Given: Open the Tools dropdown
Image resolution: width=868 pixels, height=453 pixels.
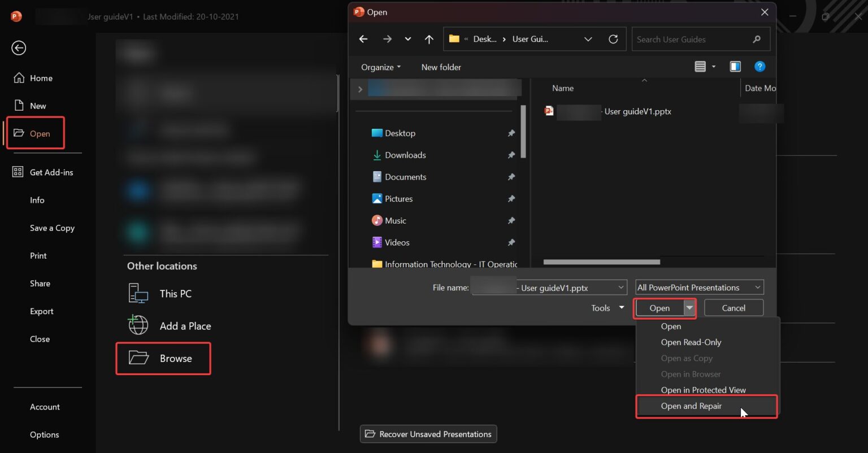Looking at the screenshot, I should (x=607, y=308).
